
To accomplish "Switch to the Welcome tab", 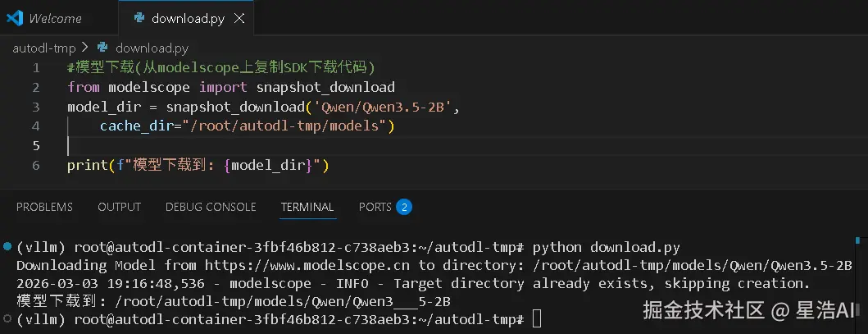I will (55, 18).
